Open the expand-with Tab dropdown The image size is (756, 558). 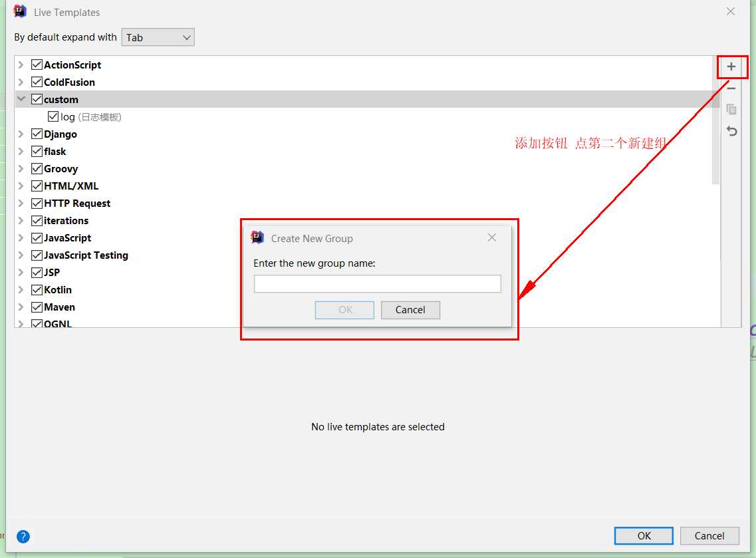click(x=158, y=38)
